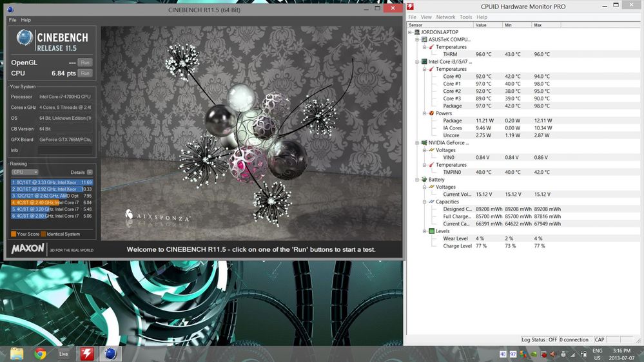This screenshot has width=644, height=362.
Task: Click the Sensor column header
Action: click(439, 25)
